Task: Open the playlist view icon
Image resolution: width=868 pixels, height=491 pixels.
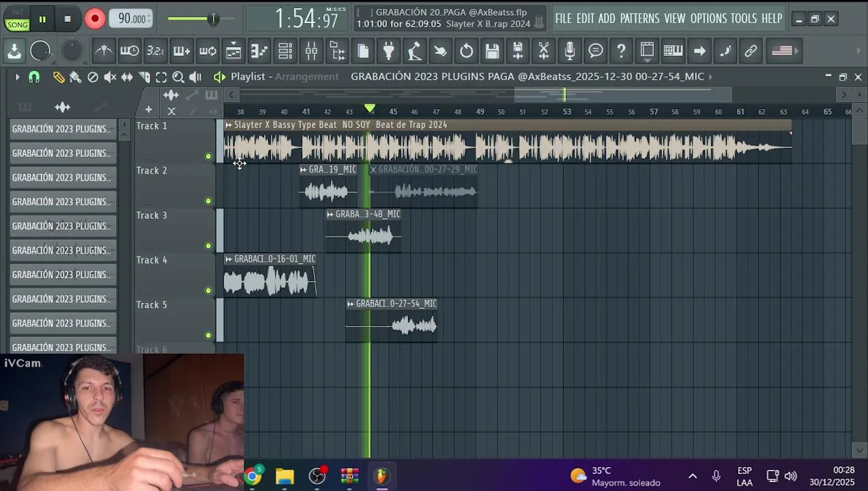Action: (x=233, y=50)
